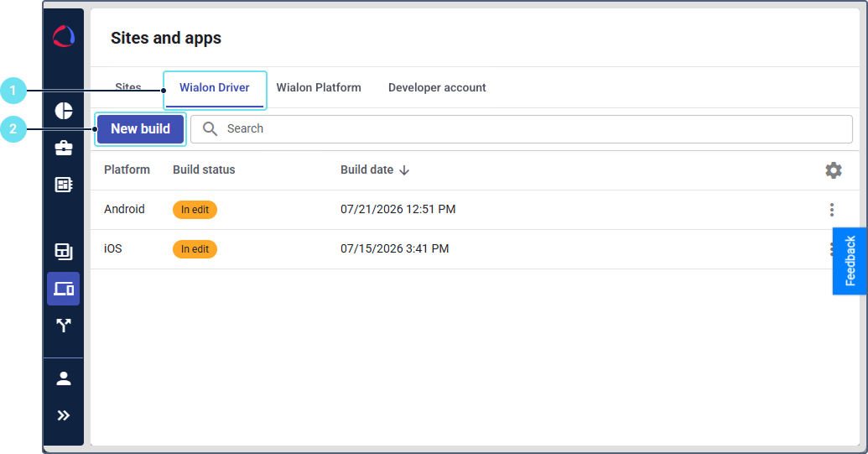Click the Build date column header
868x454 pixels.
tap(367, 170)
